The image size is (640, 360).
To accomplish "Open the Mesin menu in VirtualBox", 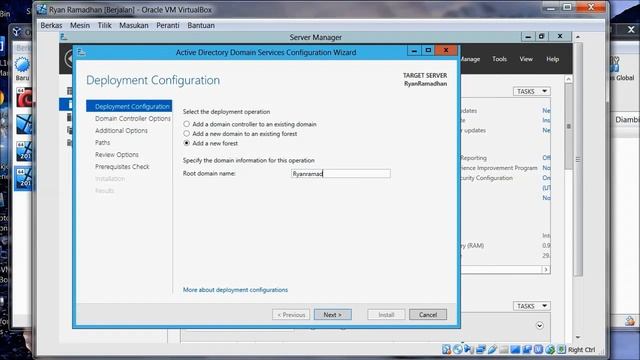I will coord(80,25).
